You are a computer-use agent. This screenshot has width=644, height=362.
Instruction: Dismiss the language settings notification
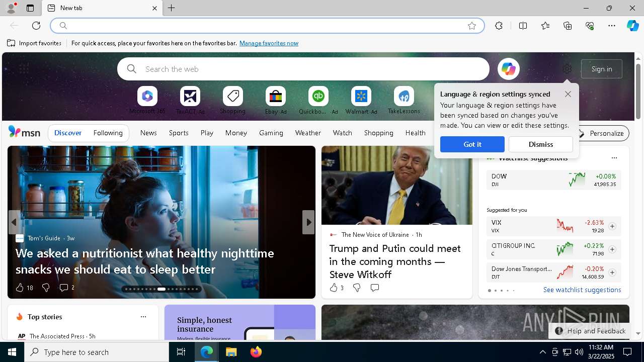(x=541, y=144)
